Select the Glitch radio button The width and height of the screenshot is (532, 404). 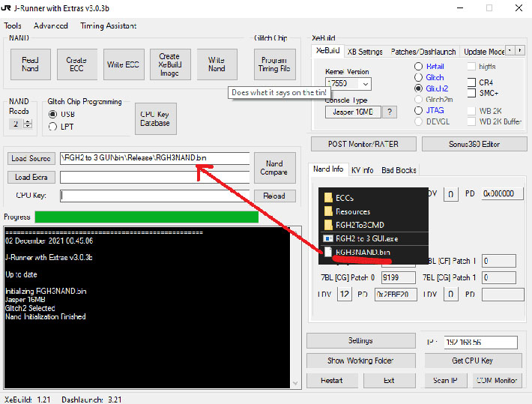(419, 77)
